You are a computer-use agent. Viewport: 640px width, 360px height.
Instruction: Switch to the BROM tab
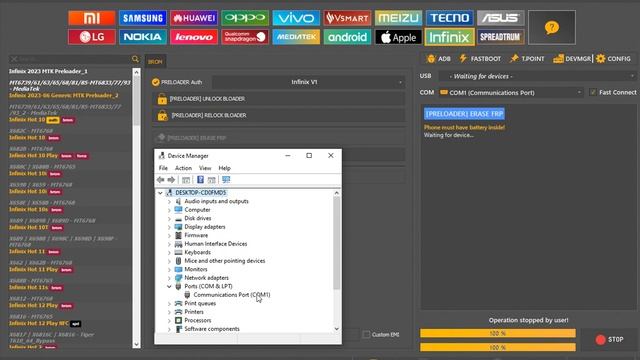coord(155,62)
